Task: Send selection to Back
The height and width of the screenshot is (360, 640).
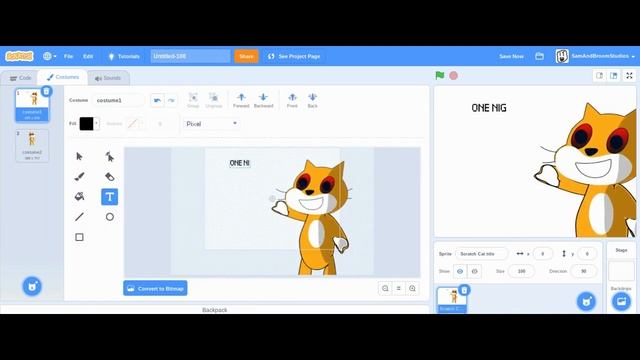Action: coord(312,100)
